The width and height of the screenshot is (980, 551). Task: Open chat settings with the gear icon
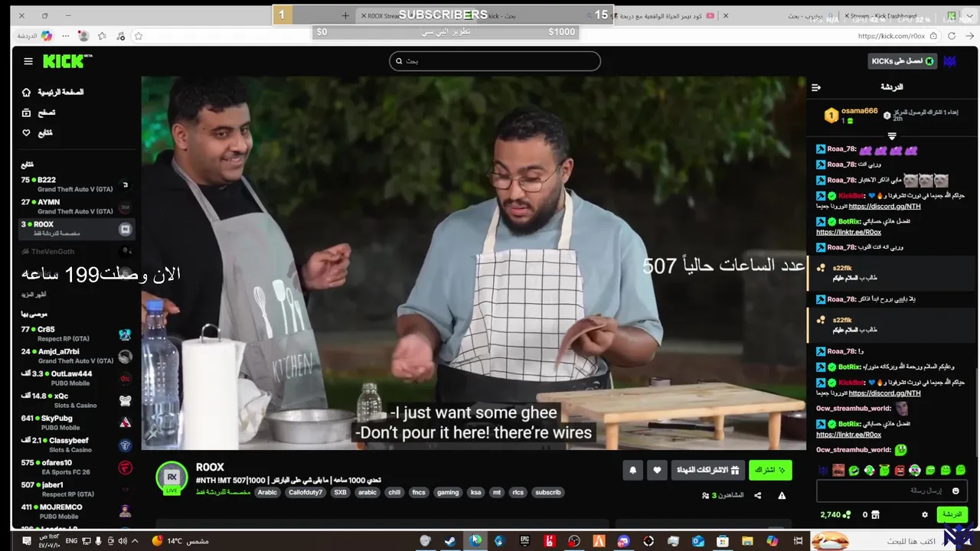[924, 515]
